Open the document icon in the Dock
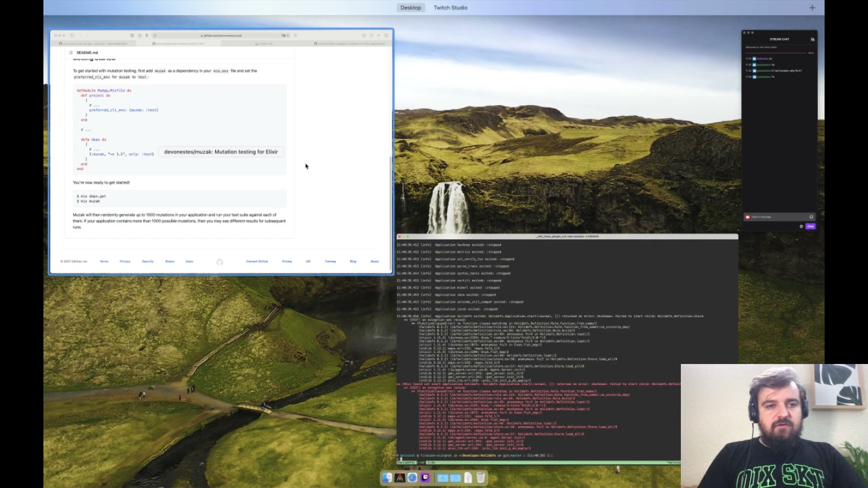Viewport: 868px width, 488px height. coord(468,478)
